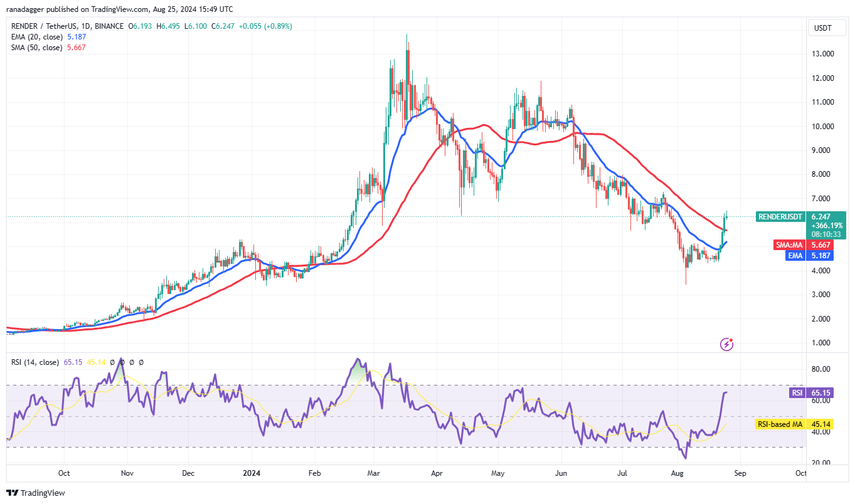Click the 12.000 price scale label
Viewport: 855px width, 504px height.
point(822,78)
